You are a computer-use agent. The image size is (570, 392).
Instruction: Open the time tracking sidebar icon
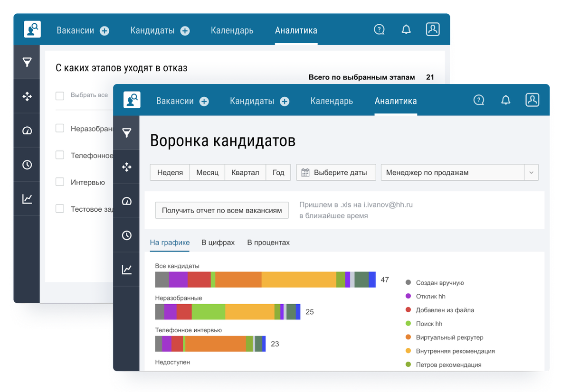click(126, 235)
